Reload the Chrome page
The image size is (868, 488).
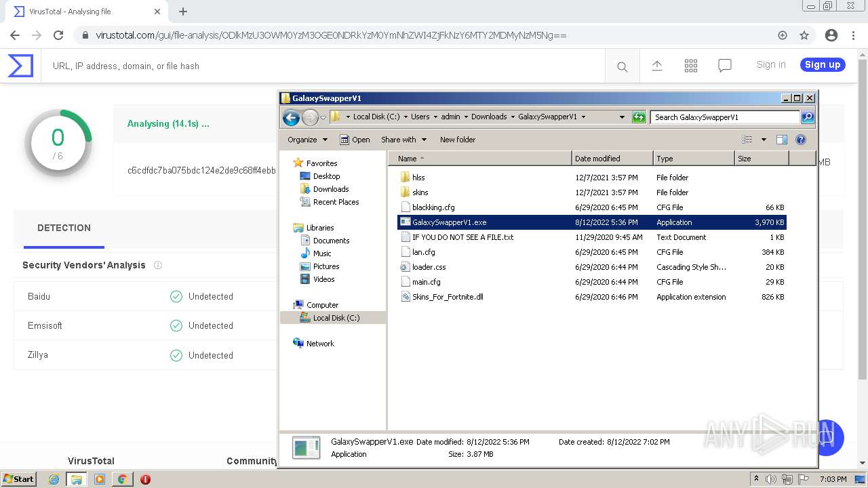tap(58, 35)
